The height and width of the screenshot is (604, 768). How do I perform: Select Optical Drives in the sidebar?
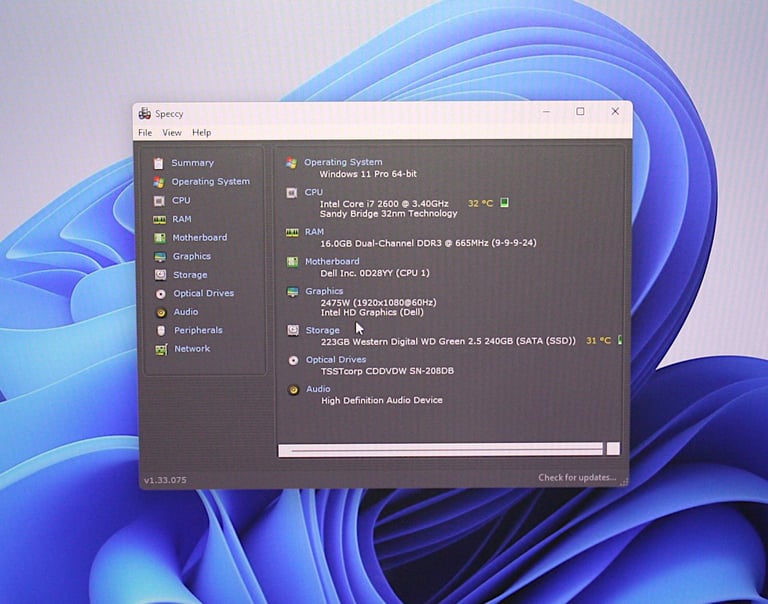(x=204, y=293)
